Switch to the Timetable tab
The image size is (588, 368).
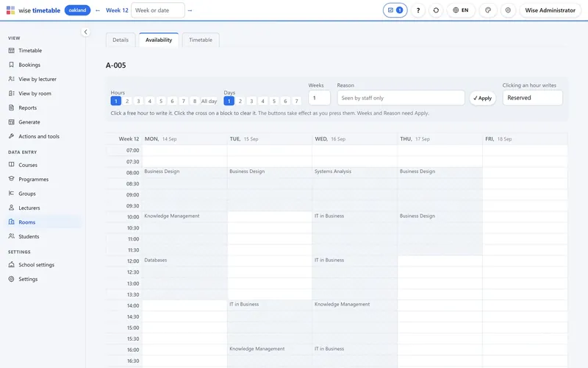point(201,40)
